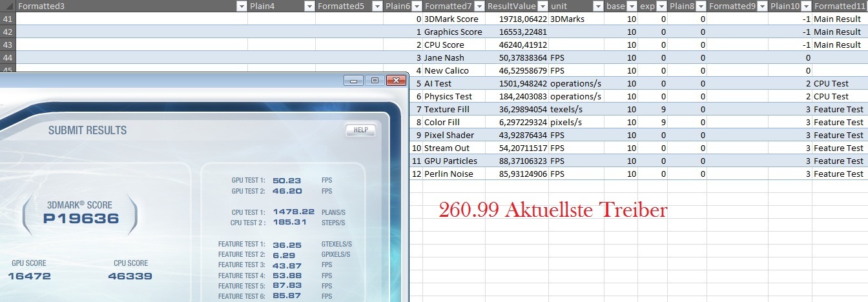This screenshot has width=868, height=302.
Task: Select the 'Pixel Shader' cell
Action: (x=454, y=136)
